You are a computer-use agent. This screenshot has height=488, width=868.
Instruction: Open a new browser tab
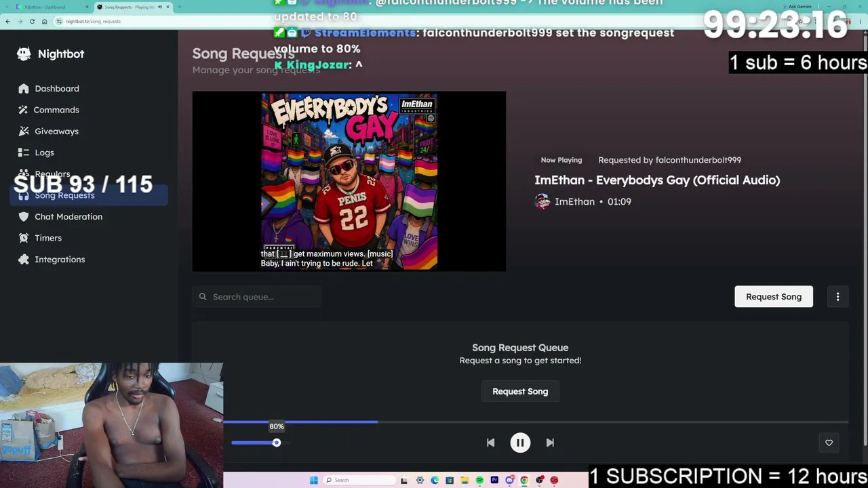[x=179, y=7]
